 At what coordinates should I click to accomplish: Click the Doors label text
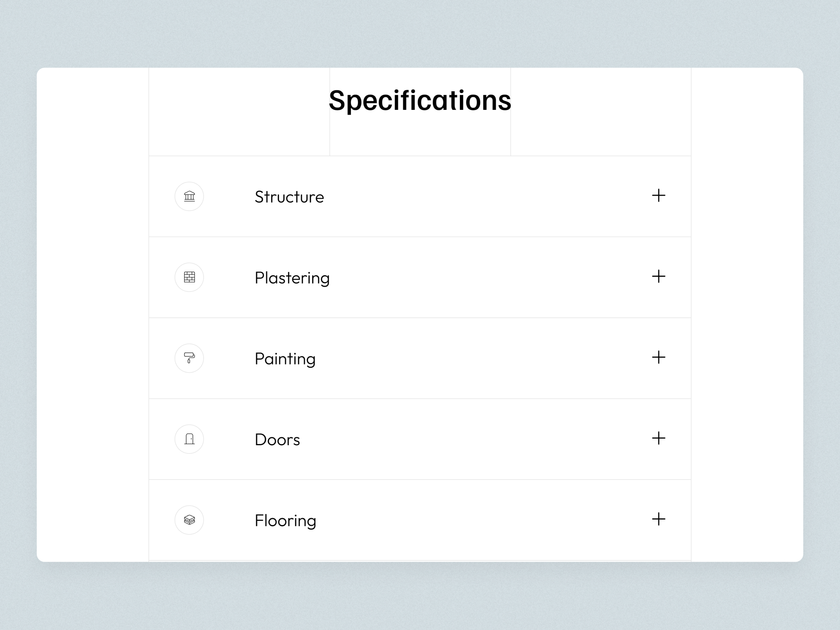tap(277, 440)
